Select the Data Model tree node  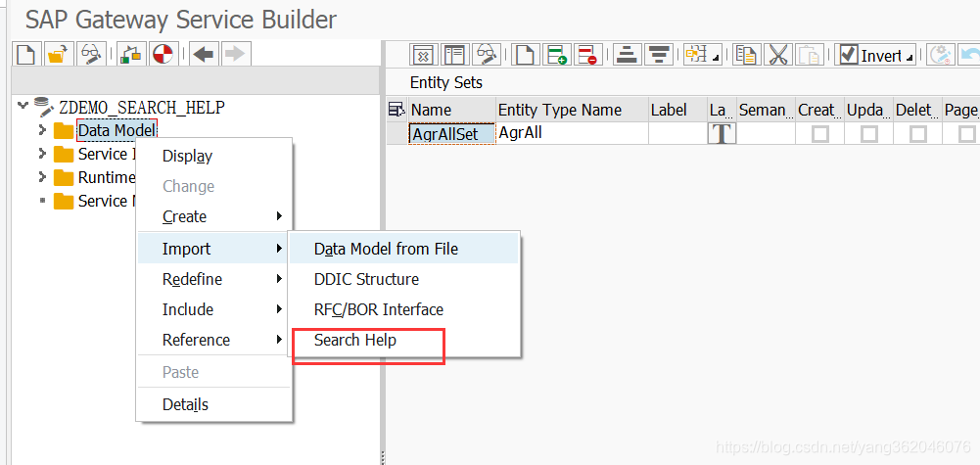coord(117,130)
